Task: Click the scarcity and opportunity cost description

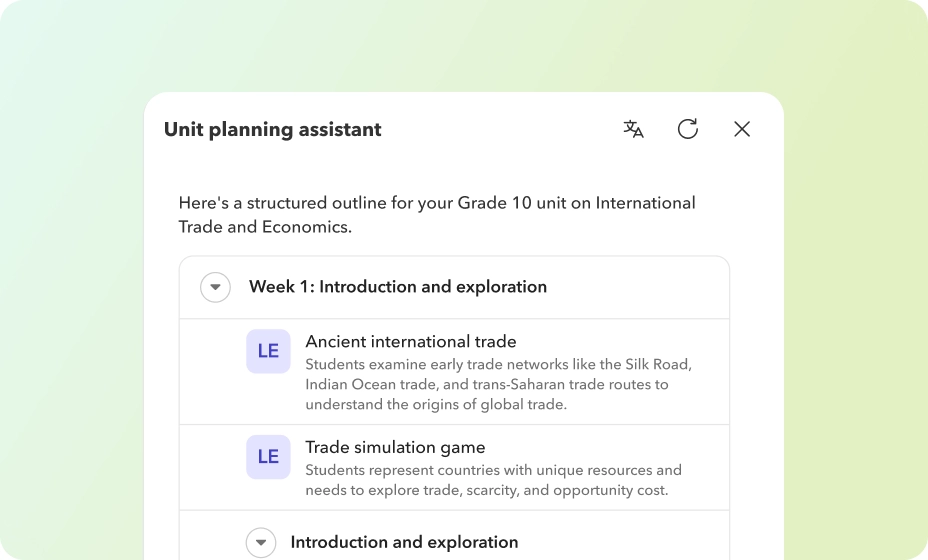Action: coord(494,480)
